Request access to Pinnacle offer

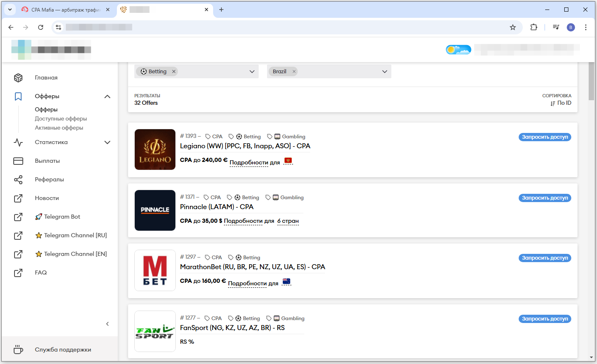click(545, 198)
